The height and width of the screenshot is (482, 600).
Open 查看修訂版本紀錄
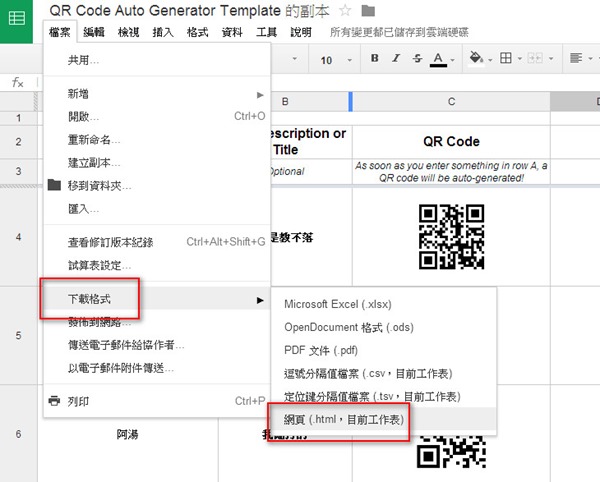(157, 242)
